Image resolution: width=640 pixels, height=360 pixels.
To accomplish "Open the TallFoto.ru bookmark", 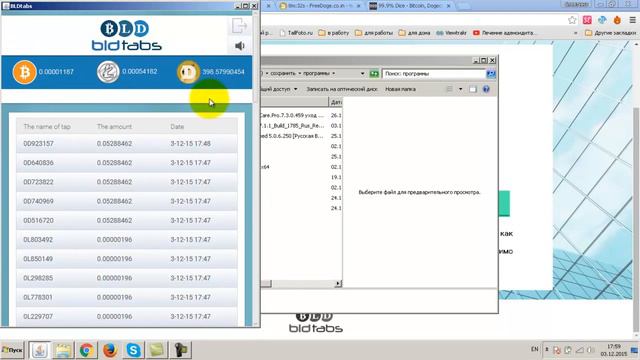I will [296, 33].
